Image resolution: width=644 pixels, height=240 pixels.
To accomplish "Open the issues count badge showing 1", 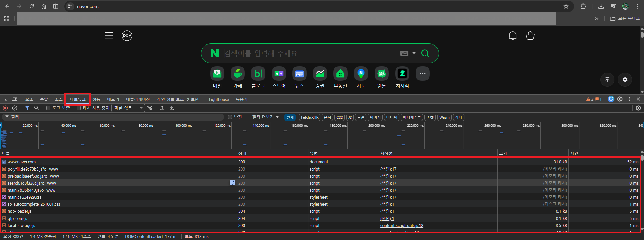I will coord(598,99).
